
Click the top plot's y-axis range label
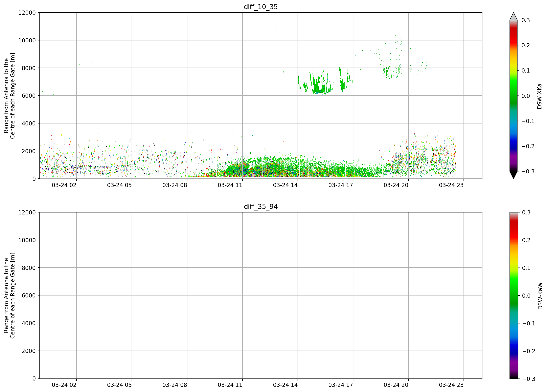(9, 96)
